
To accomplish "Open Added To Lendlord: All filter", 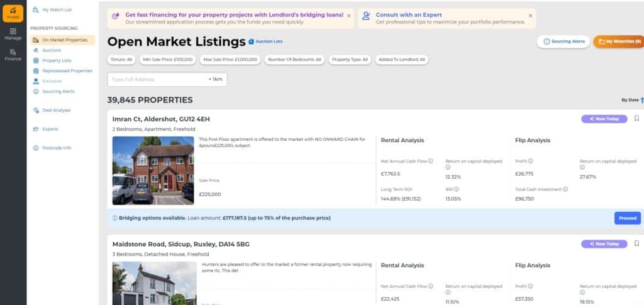I will (x=402, y=60).
